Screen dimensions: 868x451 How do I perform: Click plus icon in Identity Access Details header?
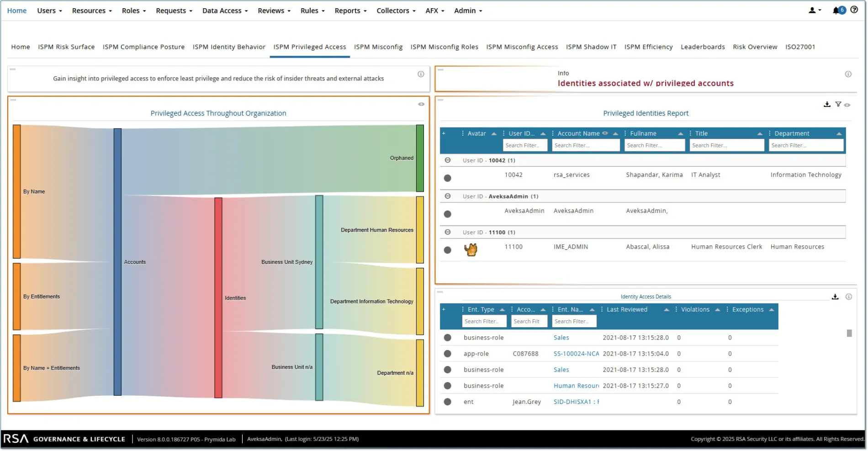(x=444, y=309)
